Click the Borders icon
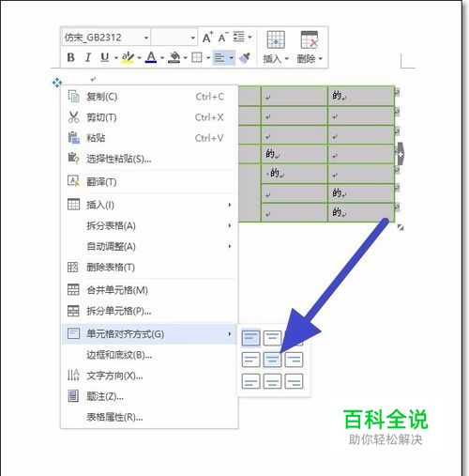 (x=197, y=57)
